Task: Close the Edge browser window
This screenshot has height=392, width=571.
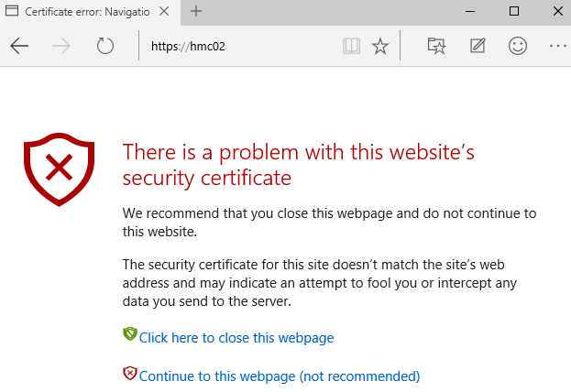Action: (x=555, y=11)
